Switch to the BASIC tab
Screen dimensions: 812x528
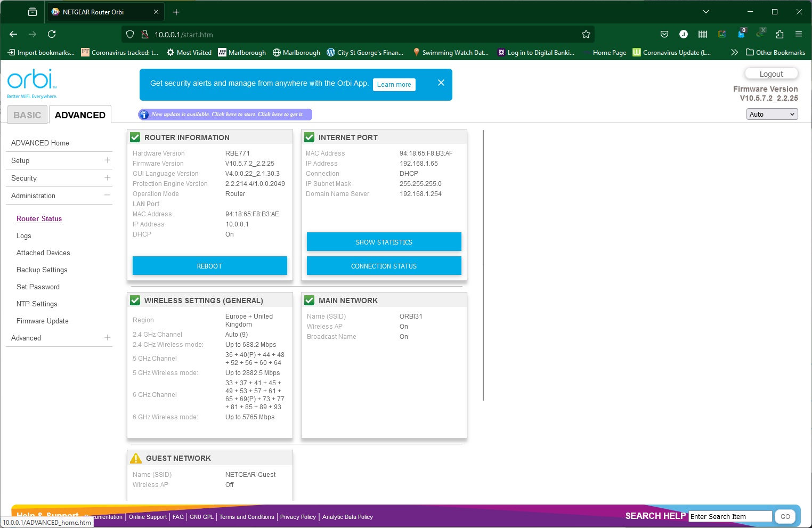tap(27, 115)
